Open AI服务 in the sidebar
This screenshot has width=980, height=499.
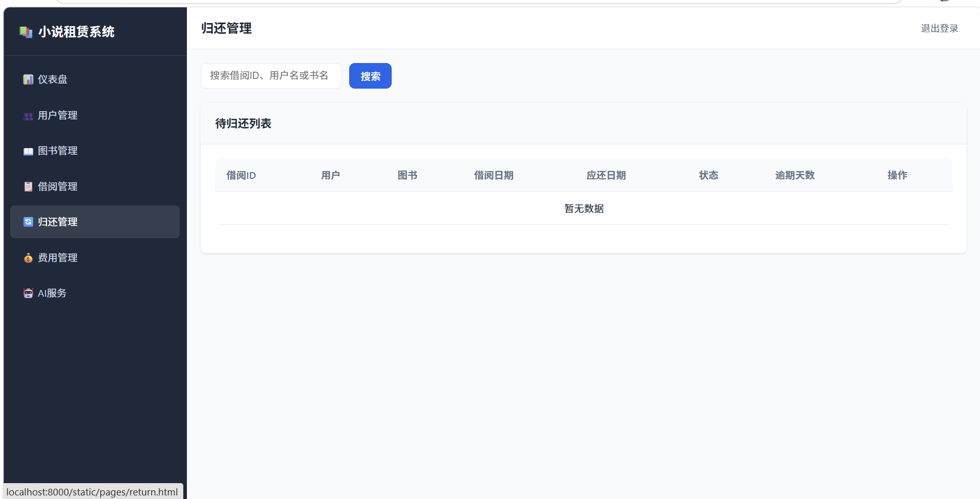coord(95,293)
